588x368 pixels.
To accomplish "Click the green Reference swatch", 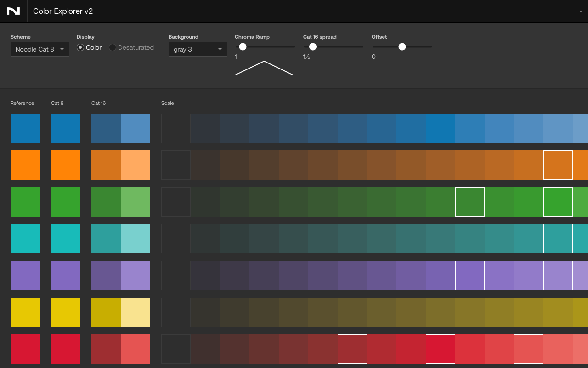I will tap(25, 202).
